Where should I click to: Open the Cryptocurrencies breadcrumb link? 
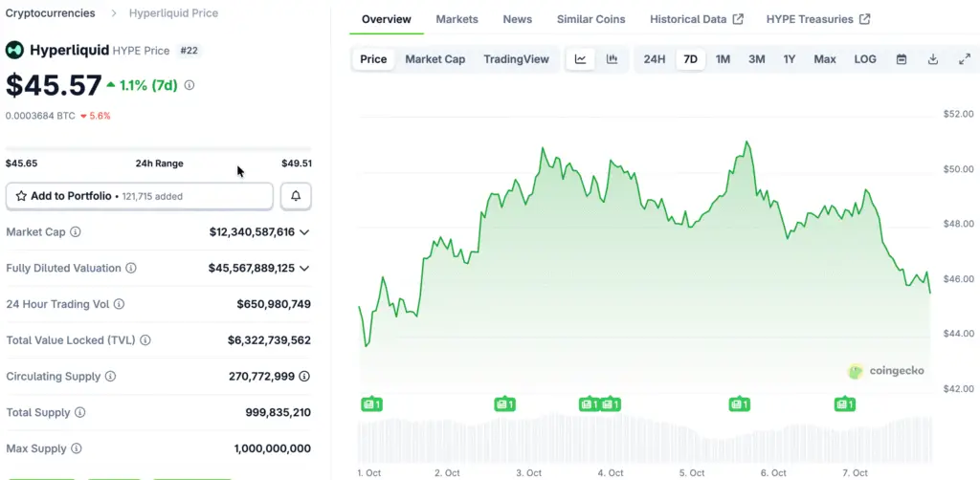50,13
